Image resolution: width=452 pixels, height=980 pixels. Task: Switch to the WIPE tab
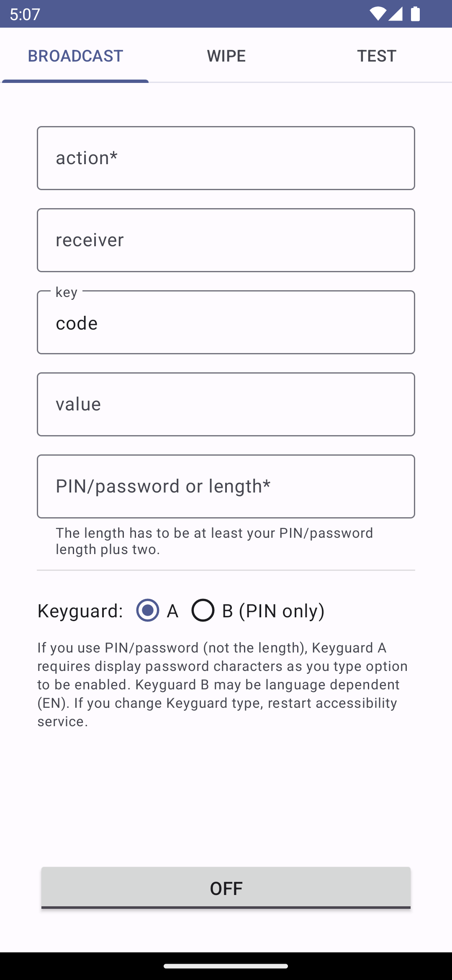[x=226, y=56]
